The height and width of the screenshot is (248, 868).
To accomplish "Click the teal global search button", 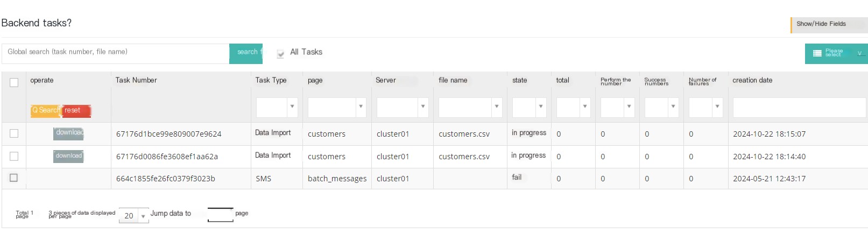I will (246, 53).
